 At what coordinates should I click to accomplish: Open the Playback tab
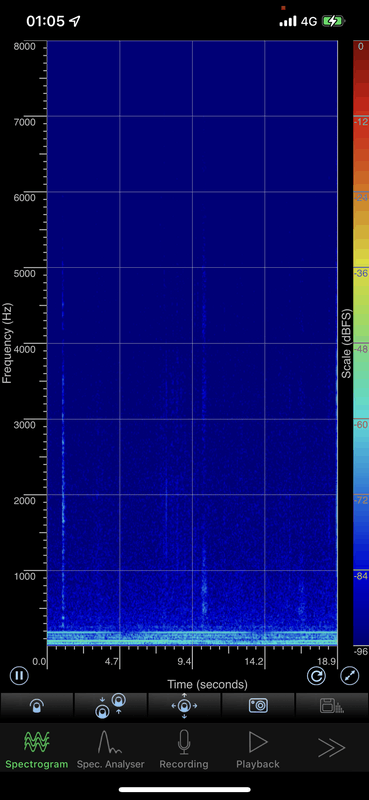[258, 749]
